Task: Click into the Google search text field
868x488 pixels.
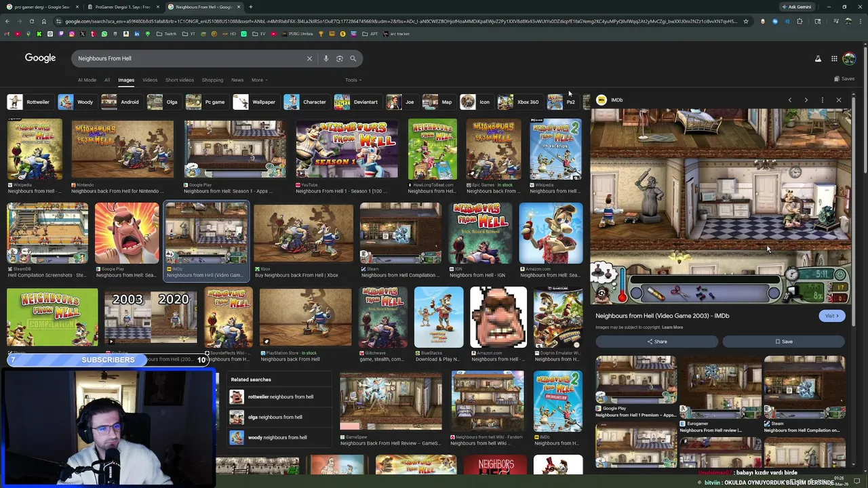Action: click(190, 58)
